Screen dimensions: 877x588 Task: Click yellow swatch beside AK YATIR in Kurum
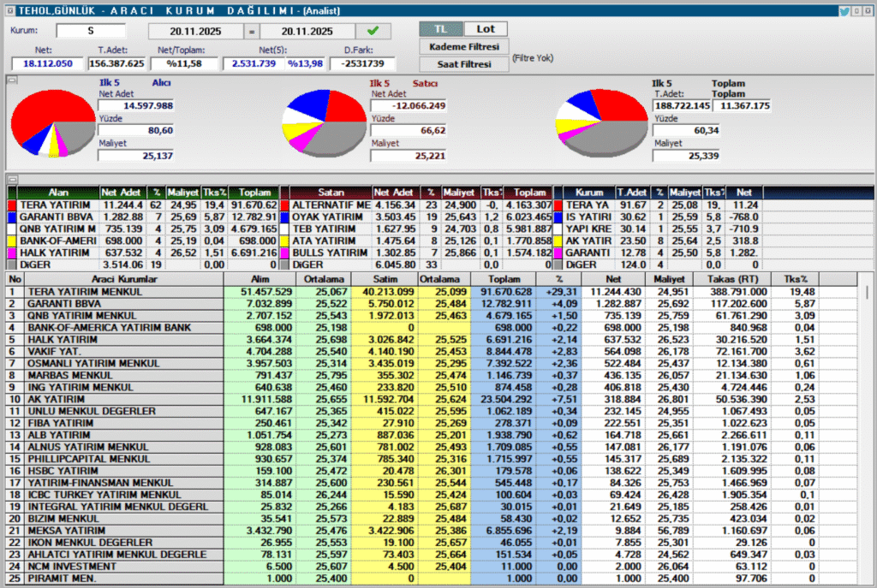click(558, 241)
